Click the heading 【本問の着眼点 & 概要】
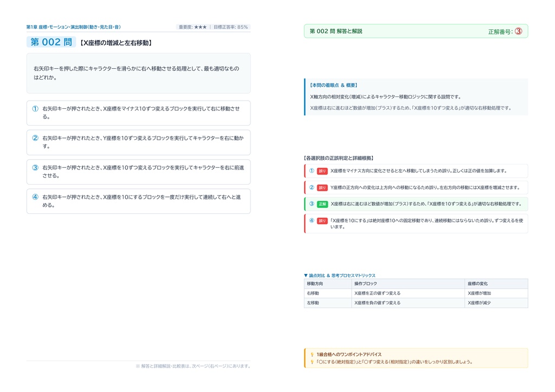 (x=333, y=85)
